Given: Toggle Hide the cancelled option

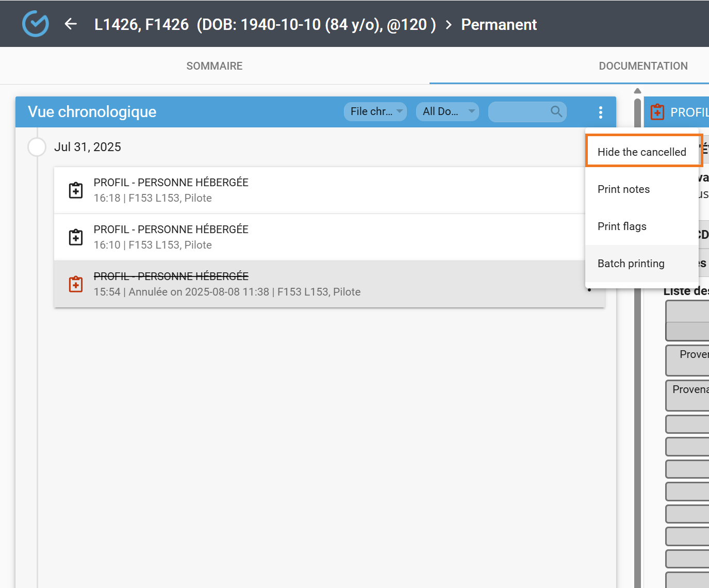Looking at the screenshot, I should click(x=641, y=152).
